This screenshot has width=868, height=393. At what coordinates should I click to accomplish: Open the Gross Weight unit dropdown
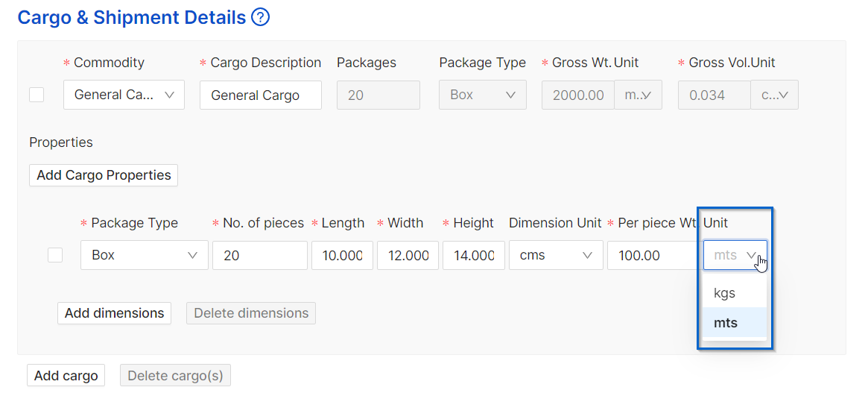639,95
